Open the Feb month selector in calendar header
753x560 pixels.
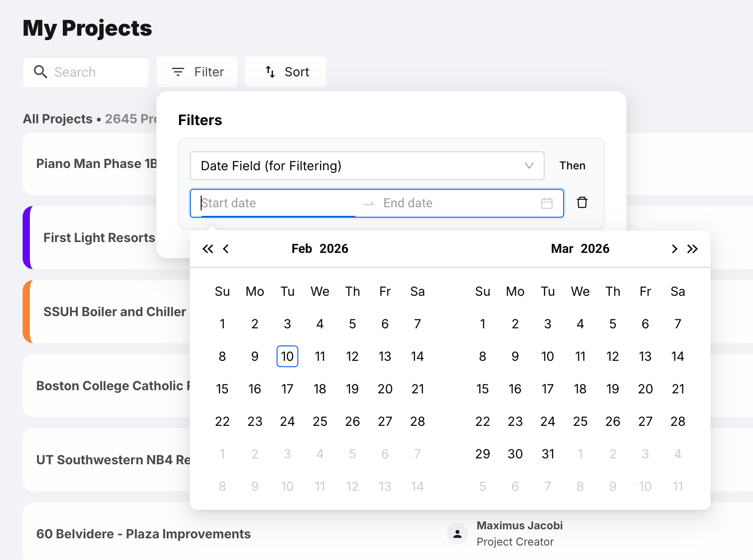301,249
